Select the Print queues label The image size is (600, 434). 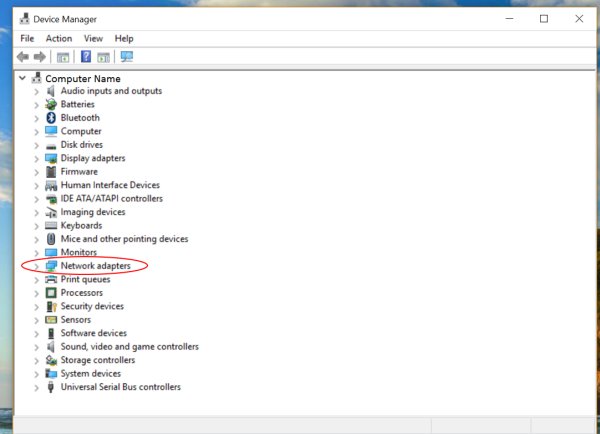click(x=85, y=280)
